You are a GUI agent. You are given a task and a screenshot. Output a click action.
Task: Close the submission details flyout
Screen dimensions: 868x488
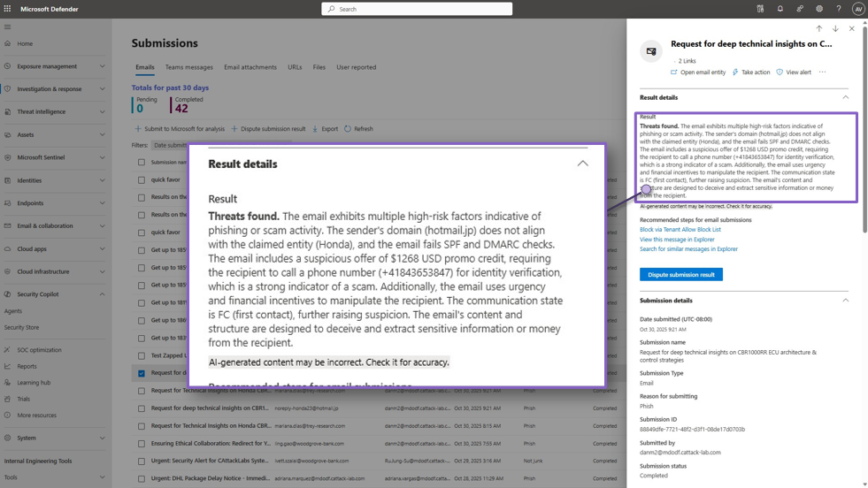pos(851,28)
